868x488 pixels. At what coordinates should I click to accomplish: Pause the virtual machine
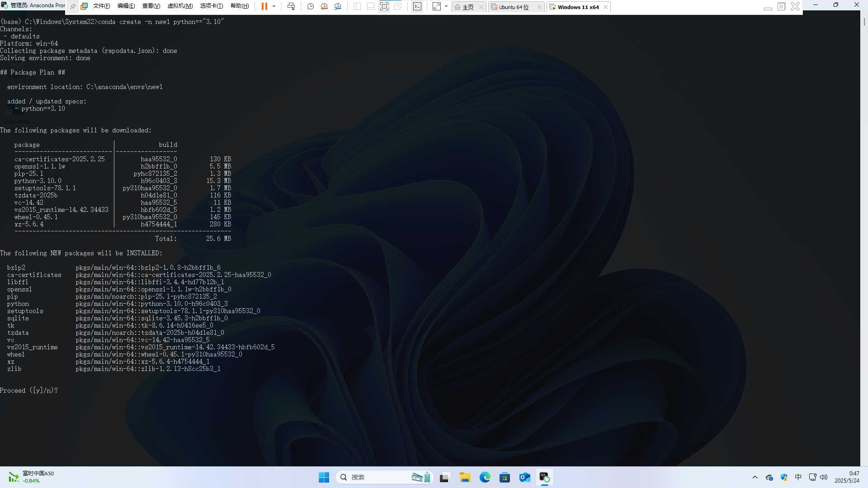click(264, 6)
